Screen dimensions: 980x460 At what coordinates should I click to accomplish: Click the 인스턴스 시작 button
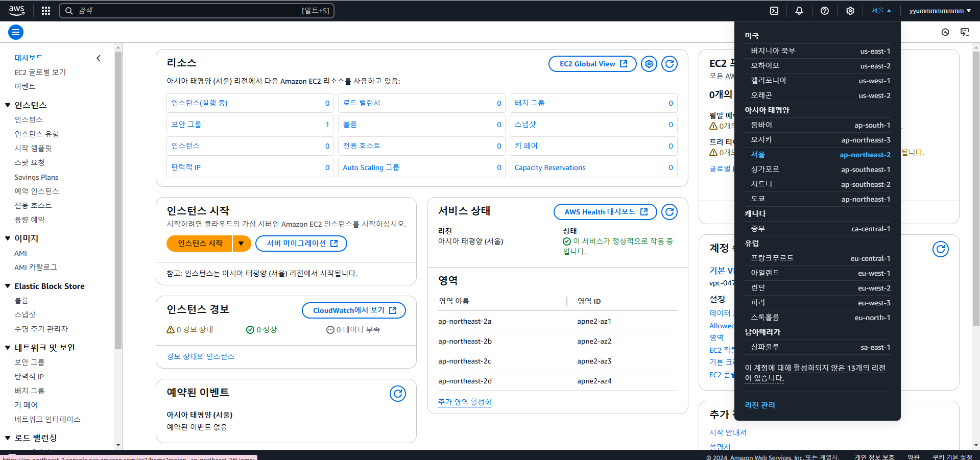click(200, 244)
